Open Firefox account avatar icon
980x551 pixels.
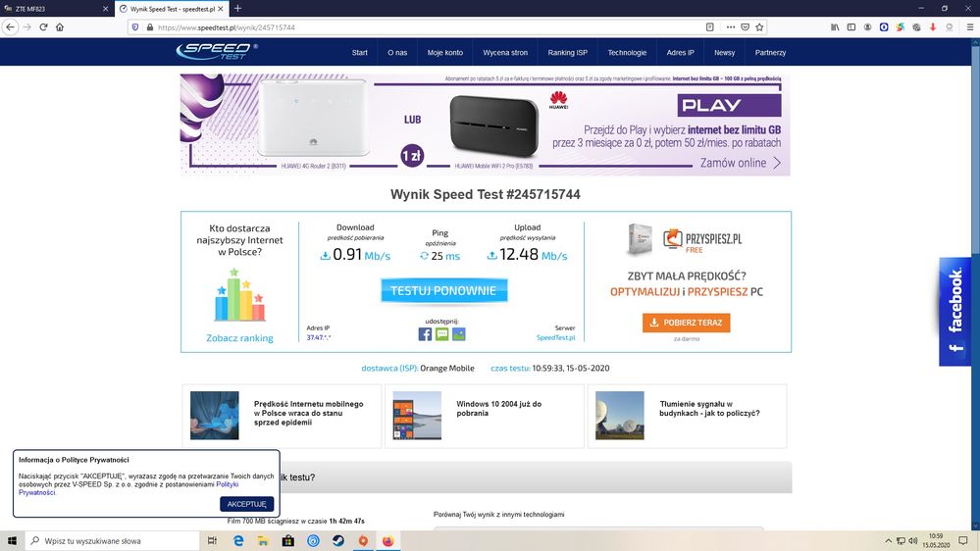(867, 27)
